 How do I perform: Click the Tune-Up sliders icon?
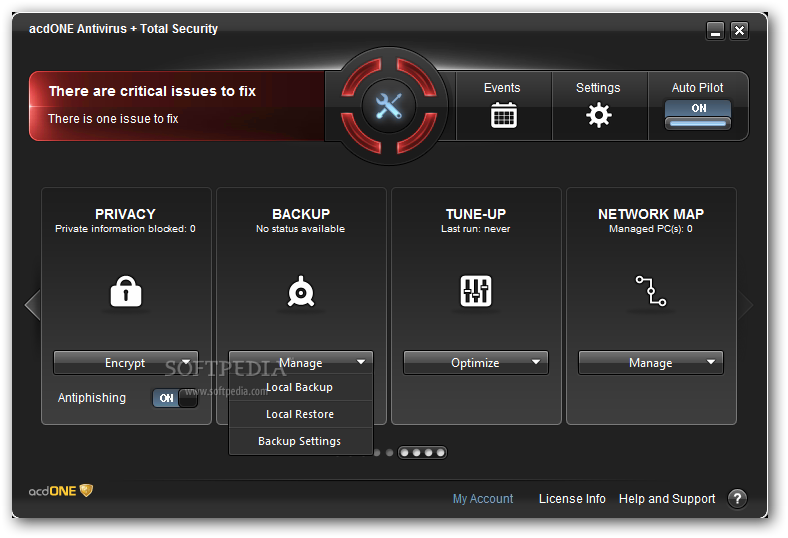(475, 291)
